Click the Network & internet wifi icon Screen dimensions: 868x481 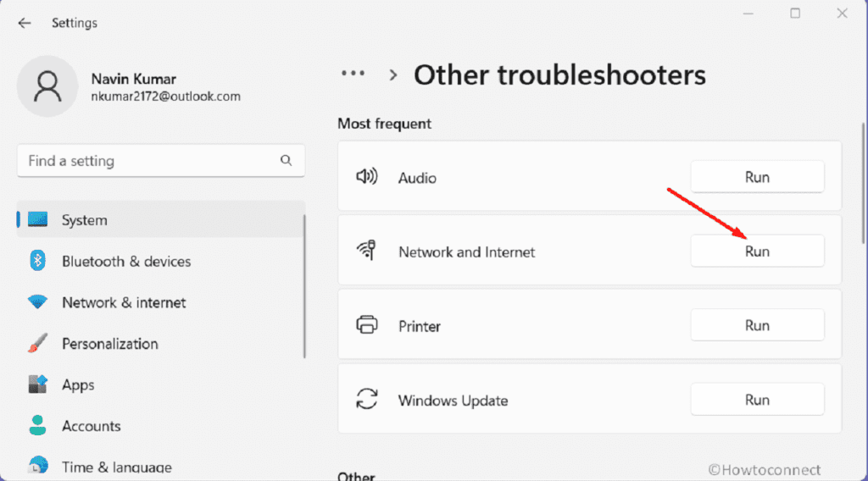[x=37, y=301]
